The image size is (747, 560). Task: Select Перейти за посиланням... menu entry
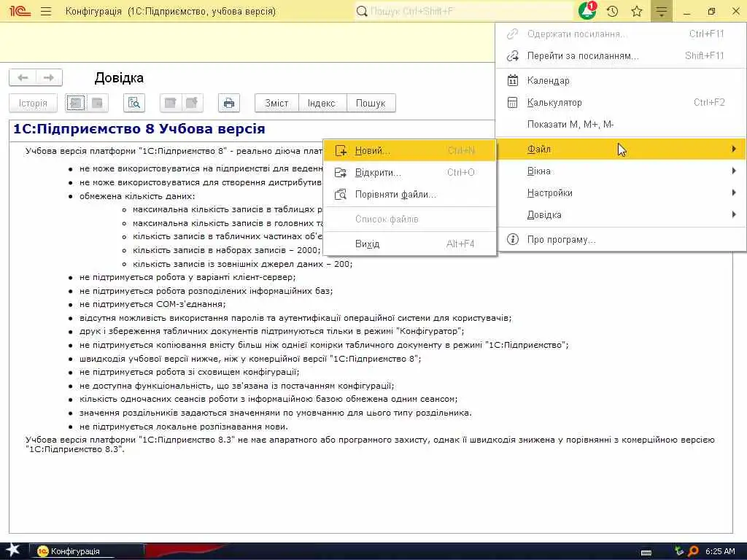(621, 55)
